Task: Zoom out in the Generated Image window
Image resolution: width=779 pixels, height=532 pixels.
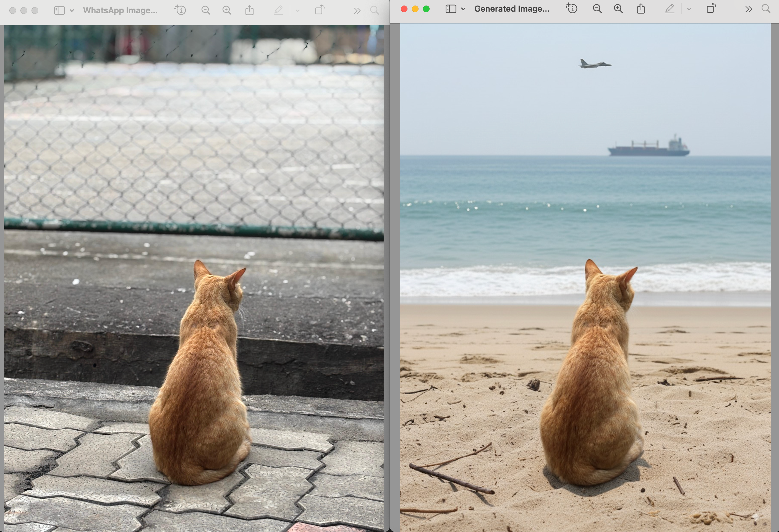Action: point(597,9)
